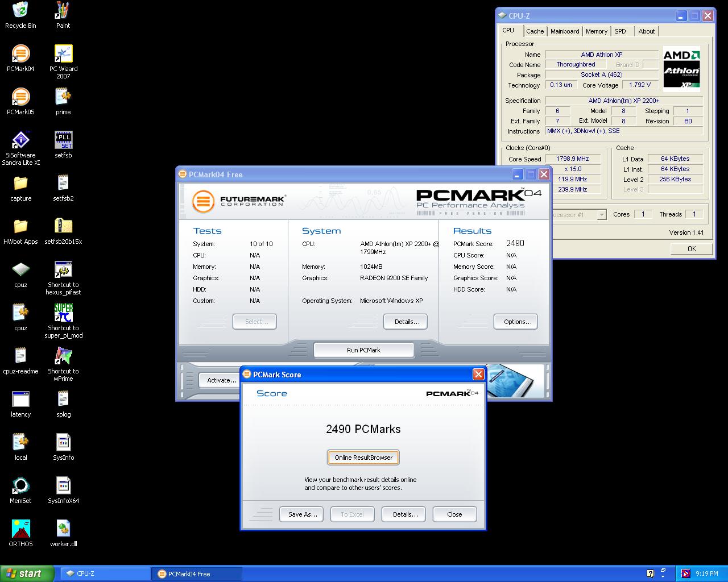Image resolution: width=728 pixels, height=582 pixels.
Task: Select the setfsb2 text file icon
Action: coord(63,188)
